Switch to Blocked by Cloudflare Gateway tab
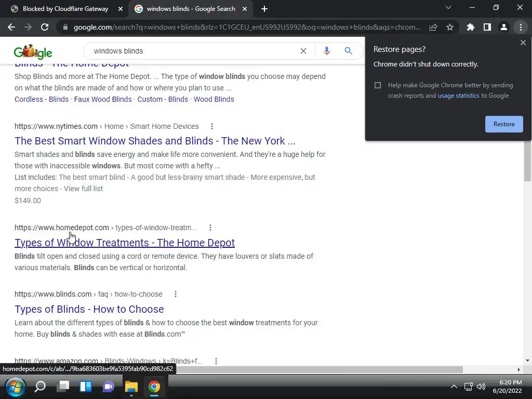 tap(64, 9)
